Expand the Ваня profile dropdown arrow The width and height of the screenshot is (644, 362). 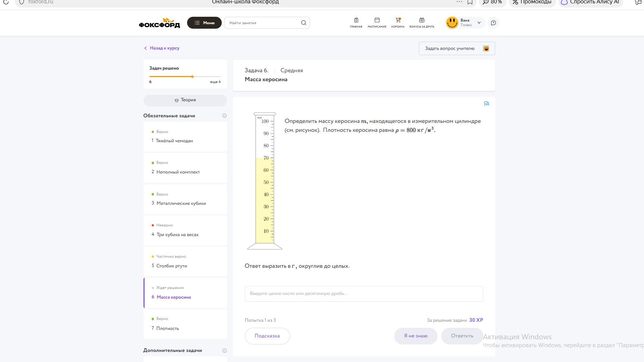(x=479, y=23)
